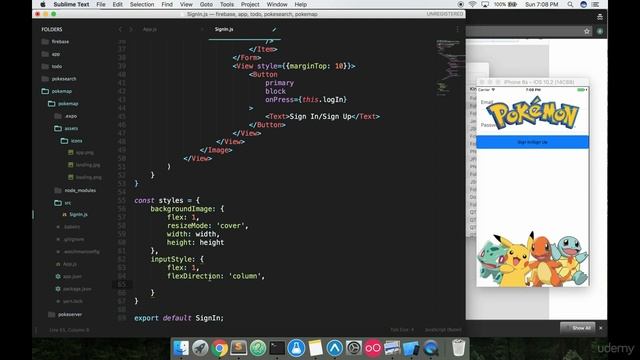Expand the node_modules folder
640x360 pixels.
(75, 190)
